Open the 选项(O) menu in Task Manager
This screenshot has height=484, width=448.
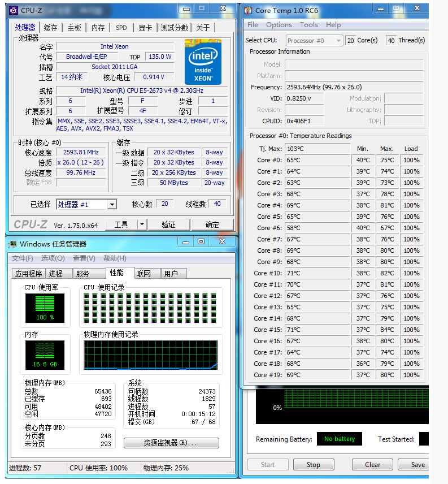(x=53, y=258)
